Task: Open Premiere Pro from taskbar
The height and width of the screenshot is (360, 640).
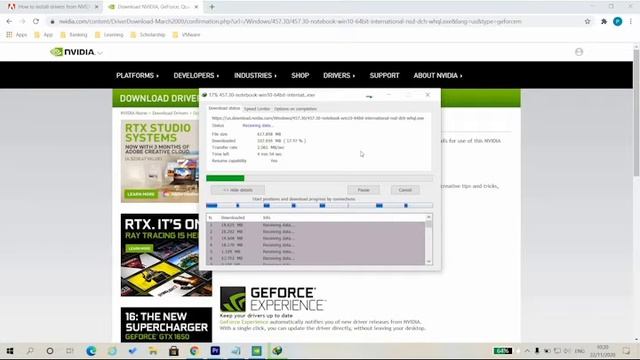Action: (215, 351)
